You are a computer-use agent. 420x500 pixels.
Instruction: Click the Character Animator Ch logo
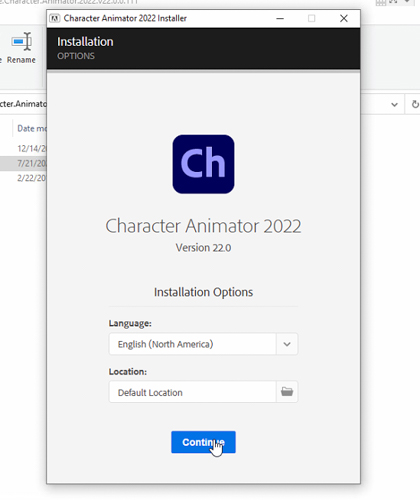(x=203, y=164)
